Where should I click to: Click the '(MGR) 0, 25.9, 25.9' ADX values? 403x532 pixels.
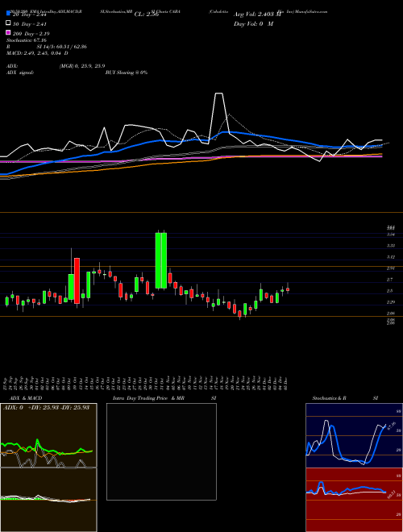(82, 66)
